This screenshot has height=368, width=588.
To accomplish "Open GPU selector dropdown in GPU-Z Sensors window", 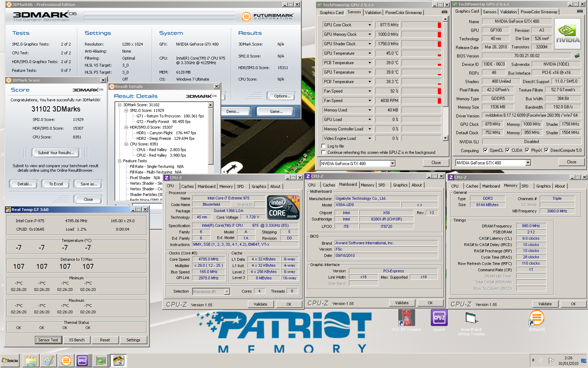I will click(x=392, y=163).
